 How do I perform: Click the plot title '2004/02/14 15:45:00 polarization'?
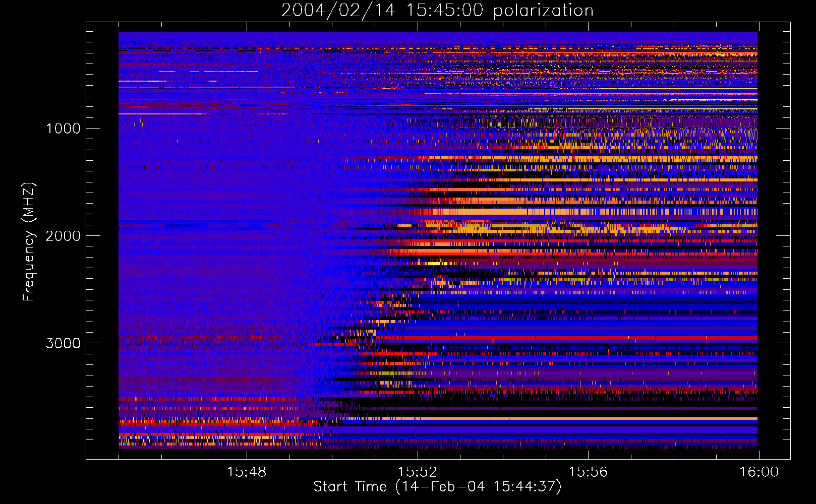click(437, 11)
